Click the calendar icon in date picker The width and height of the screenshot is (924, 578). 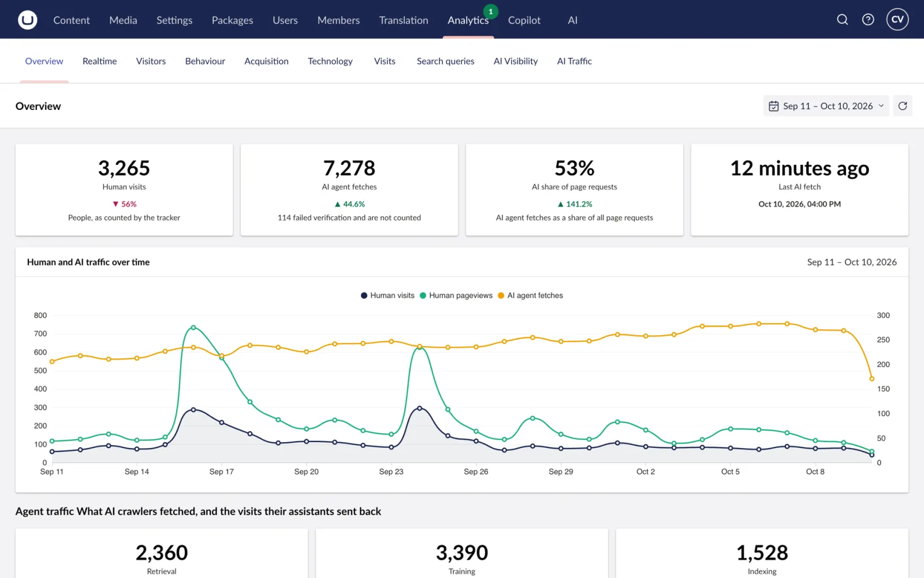point(774,106)
